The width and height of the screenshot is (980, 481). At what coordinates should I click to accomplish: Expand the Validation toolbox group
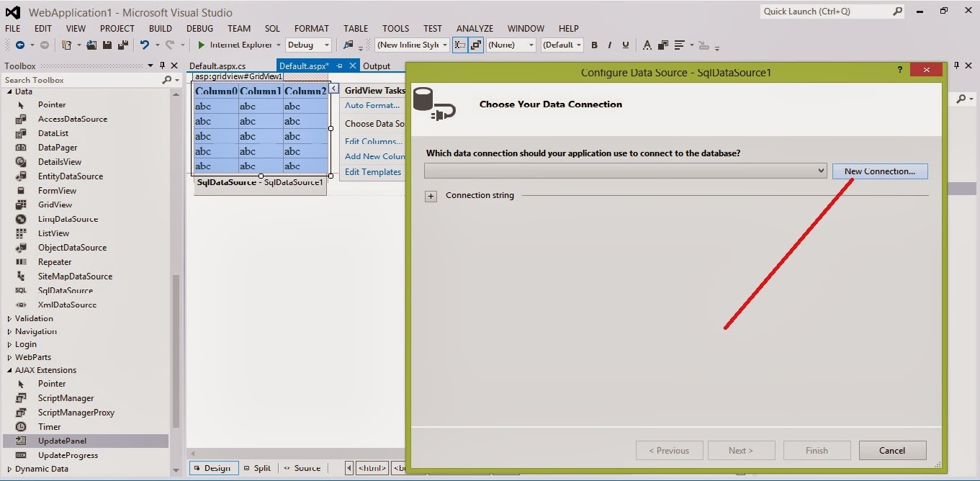pyautogui.click(x=9, y=318)
